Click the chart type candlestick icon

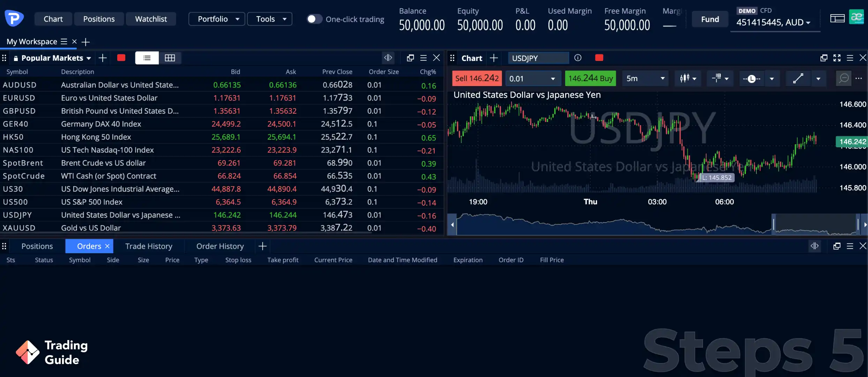(684, 78)
